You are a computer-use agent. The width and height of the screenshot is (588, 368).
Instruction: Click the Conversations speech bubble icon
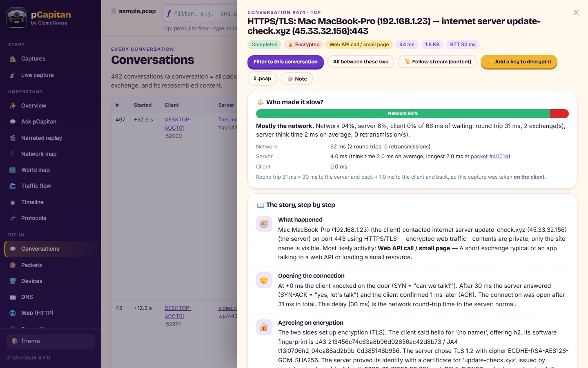(13, 249)
